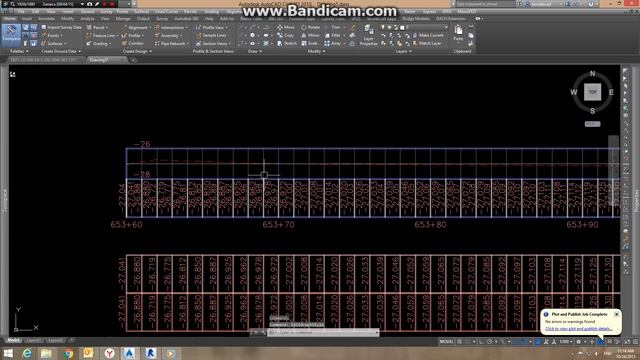640x360 pixels.
Task: Click the Profile creation tool
Action: (x=133, y=36)
